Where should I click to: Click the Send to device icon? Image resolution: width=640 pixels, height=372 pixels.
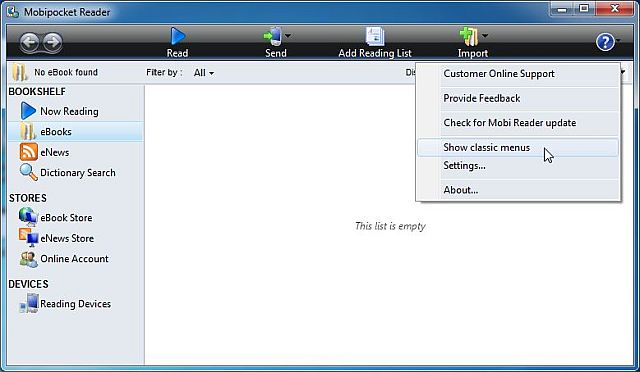(x=272, y=36)
